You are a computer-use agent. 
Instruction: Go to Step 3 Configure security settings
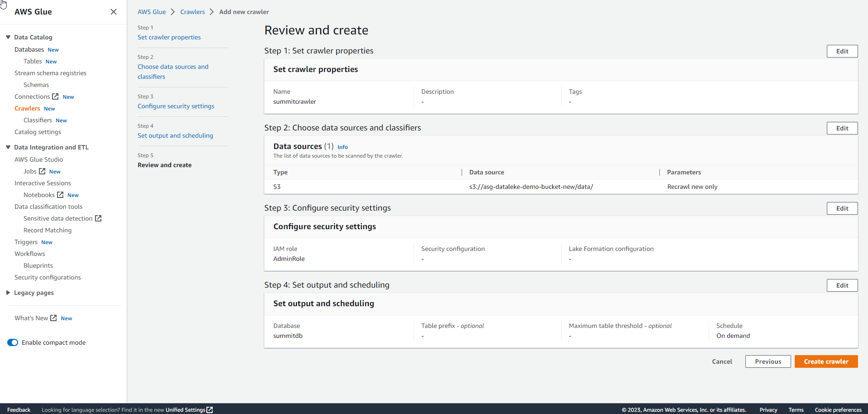click(176, 106)
